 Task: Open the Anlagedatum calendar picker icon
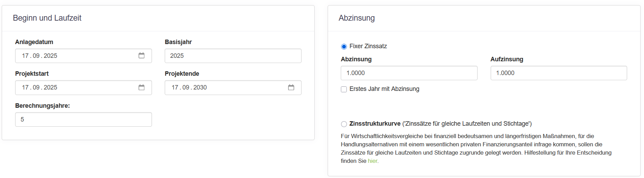point(141,55)
